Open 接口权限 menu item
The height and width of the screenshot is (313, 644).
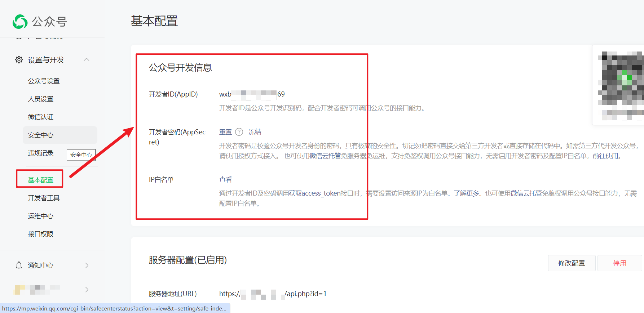click(41, 234)
